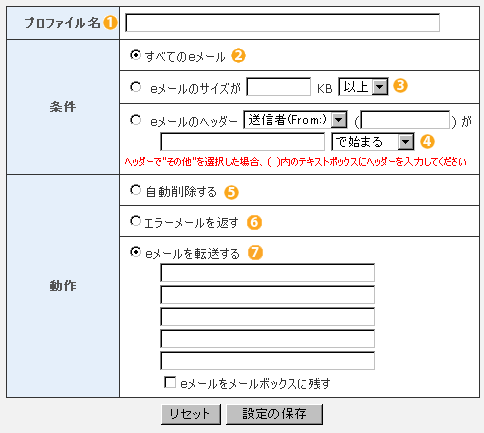The height and width of the screenshot is (433, 484).
Task: Click the 設定の保存 button
Action: (x=274, y=414)
